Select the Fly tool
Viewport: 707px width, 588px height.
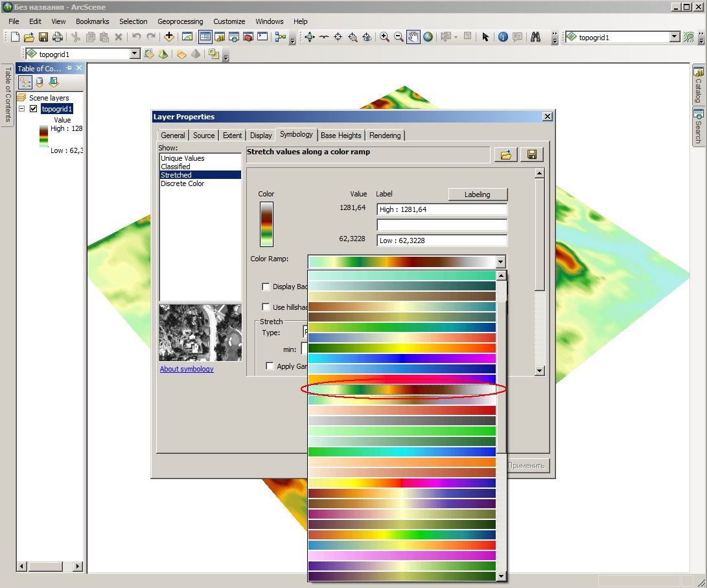point(324,37)
